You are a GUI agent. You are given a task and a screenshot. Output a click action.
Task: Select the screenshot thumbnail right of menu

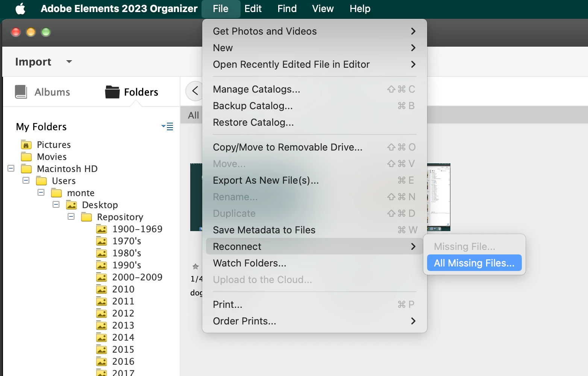[x=438, y=197]
